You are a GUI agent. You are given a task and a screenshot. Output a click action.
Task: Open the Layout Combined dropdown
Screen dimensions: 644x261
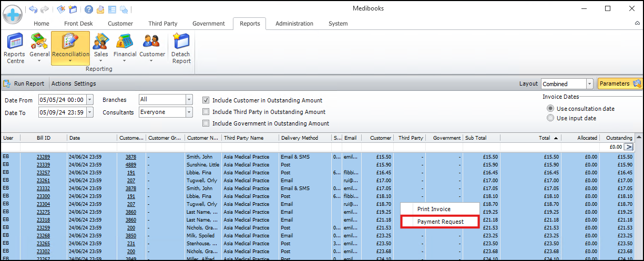pos(589,84)
